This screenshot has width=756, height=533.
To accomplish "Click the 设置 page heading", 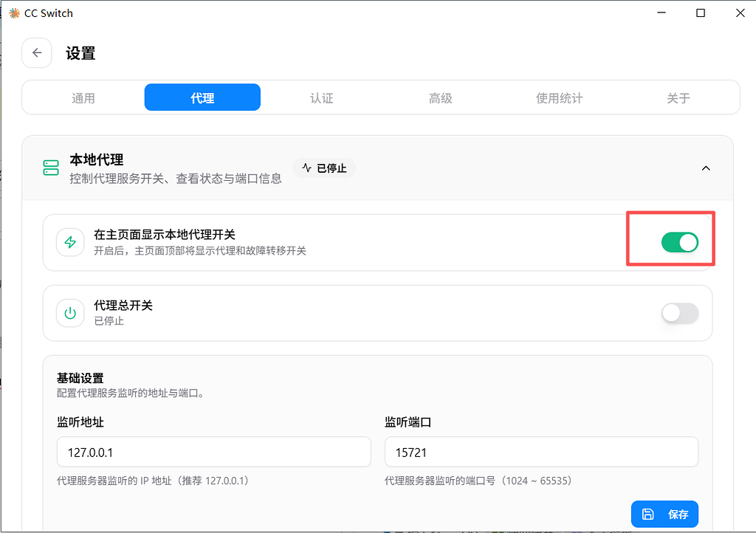I will pos(80,53).
